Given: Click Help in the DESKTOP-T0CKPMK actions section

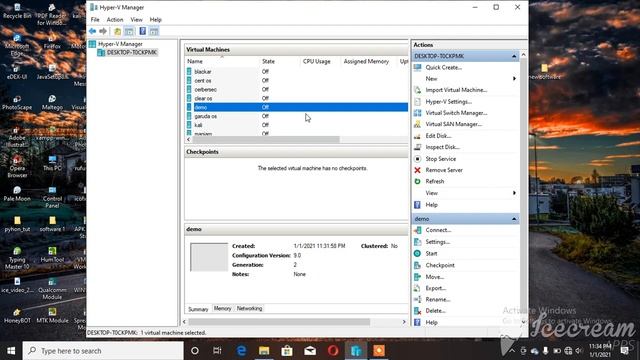Looking at the screenshot, I should 431,205.
